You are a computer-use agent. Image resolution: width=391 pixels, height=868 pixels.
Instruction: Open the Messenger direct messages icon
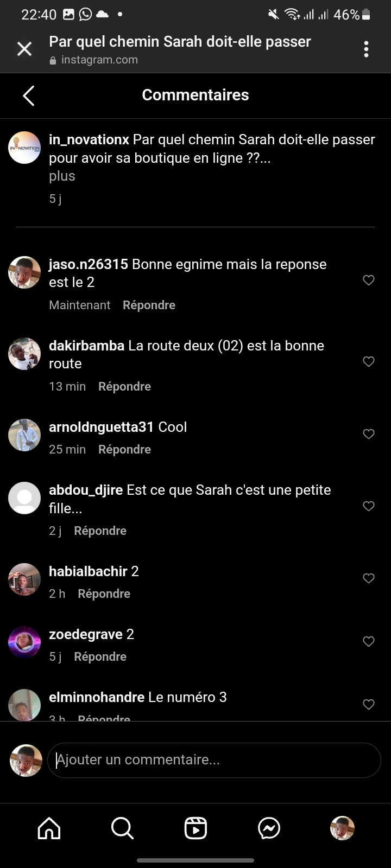[x=269, y=828]
